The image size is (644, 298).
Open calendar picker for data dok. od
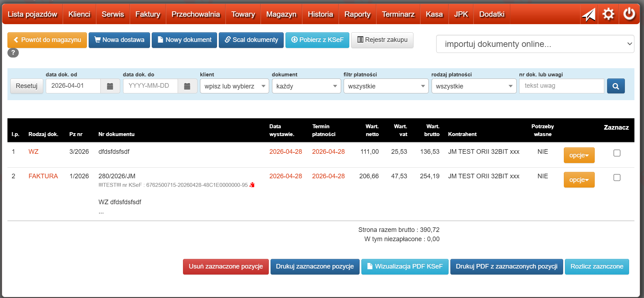click(110, 86)
